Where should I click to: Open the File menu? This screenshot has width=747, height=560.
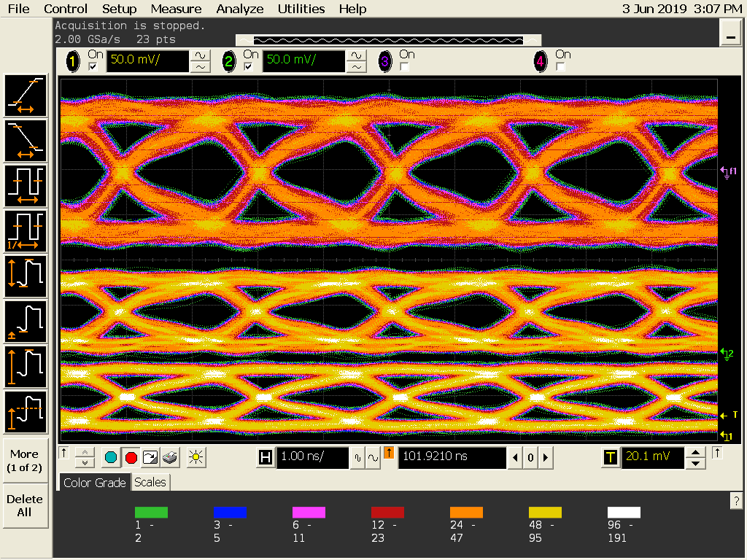pos(18,9)
